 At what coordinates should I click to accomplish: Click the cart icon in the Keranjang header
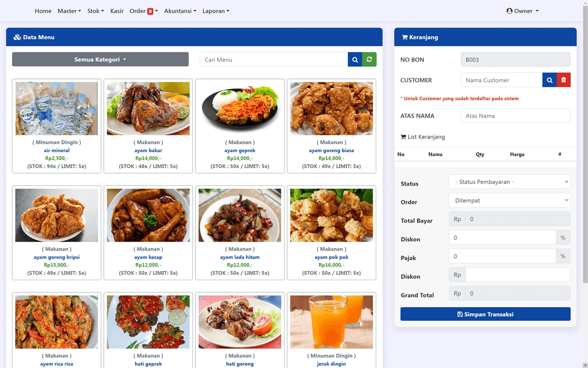click(x=405, y=37)
